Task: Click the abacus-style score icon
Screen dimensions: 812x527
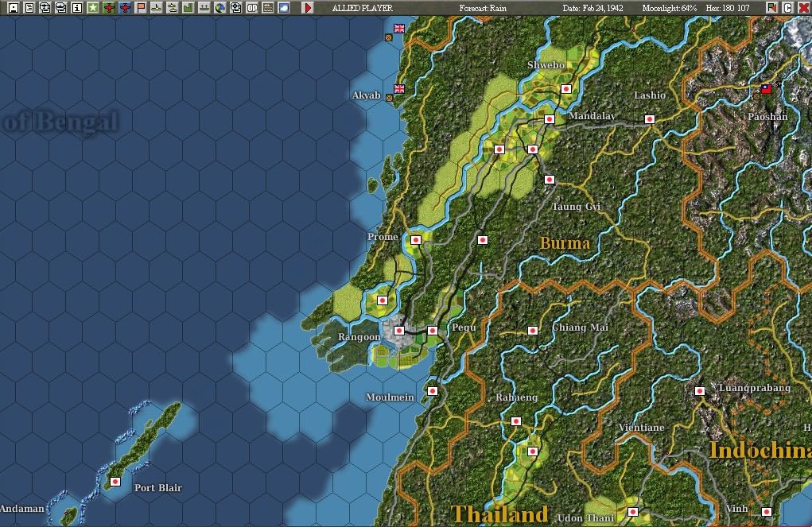Action: click(x=268, y=8)
